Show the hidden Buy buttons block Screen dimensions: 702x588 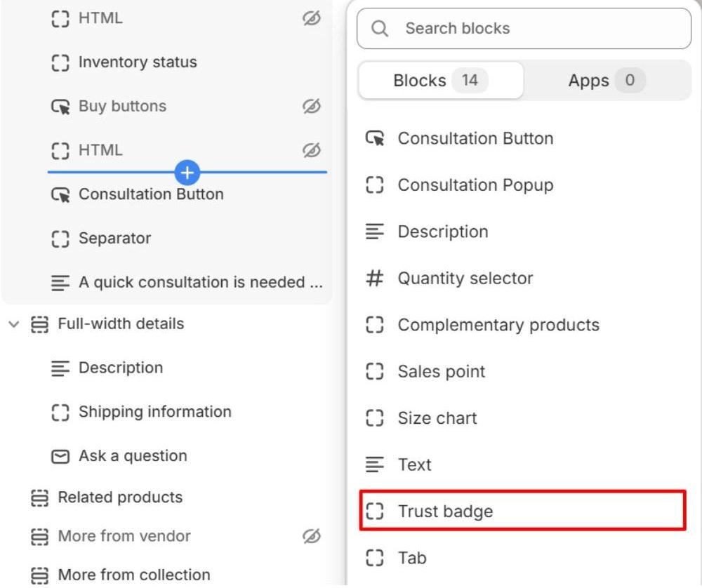point(312,107)
